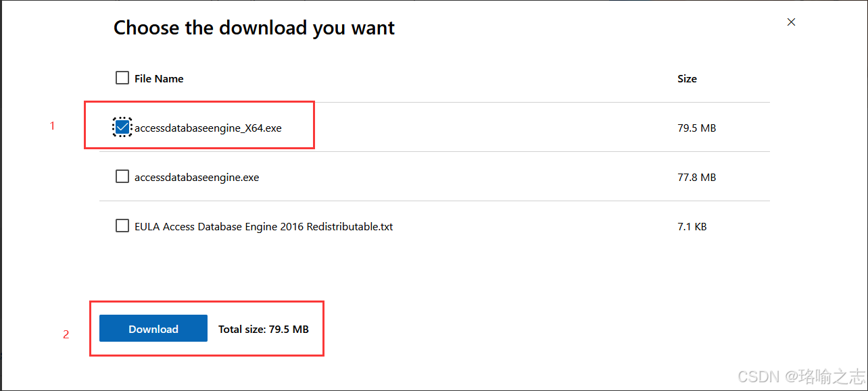Click the 7.1 KB size label

692,226
